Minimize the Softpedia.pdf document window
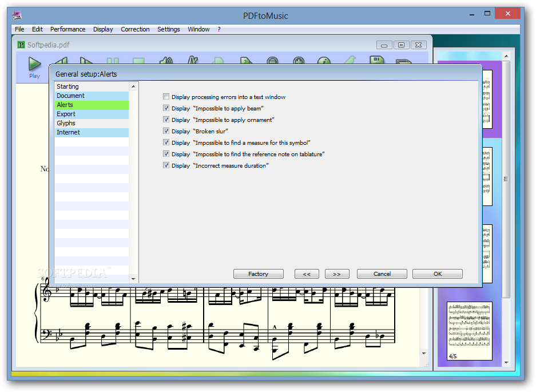The width and height of the screenshot is (536, 392). click(x=384, y=45)
